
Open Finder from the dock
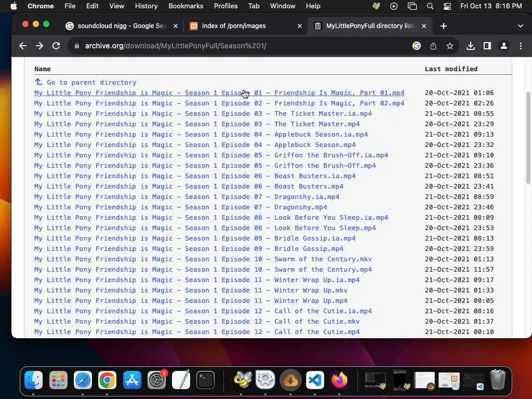point(34,380)
